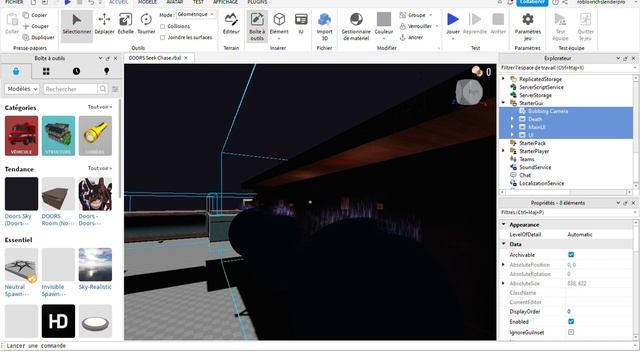Switch to the MODÈLE ribbon tab
Screen dimensions: 640x360
point(147,2)
